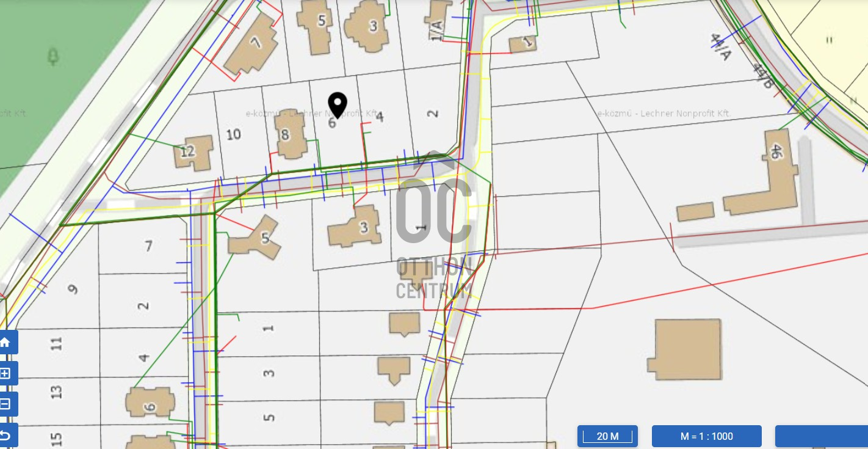Click the parcel numbered 13 on the left

click(x=57, y=391)
